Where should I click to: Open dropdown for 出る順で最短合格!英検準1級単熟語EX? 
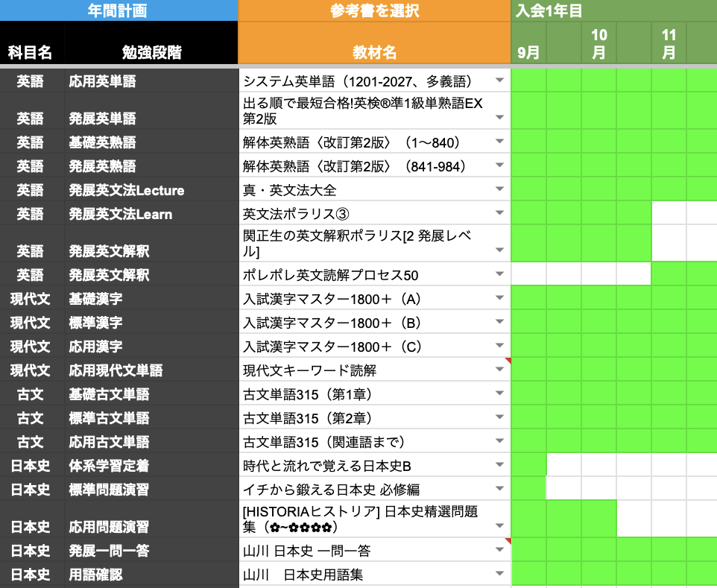pos(499,118)
